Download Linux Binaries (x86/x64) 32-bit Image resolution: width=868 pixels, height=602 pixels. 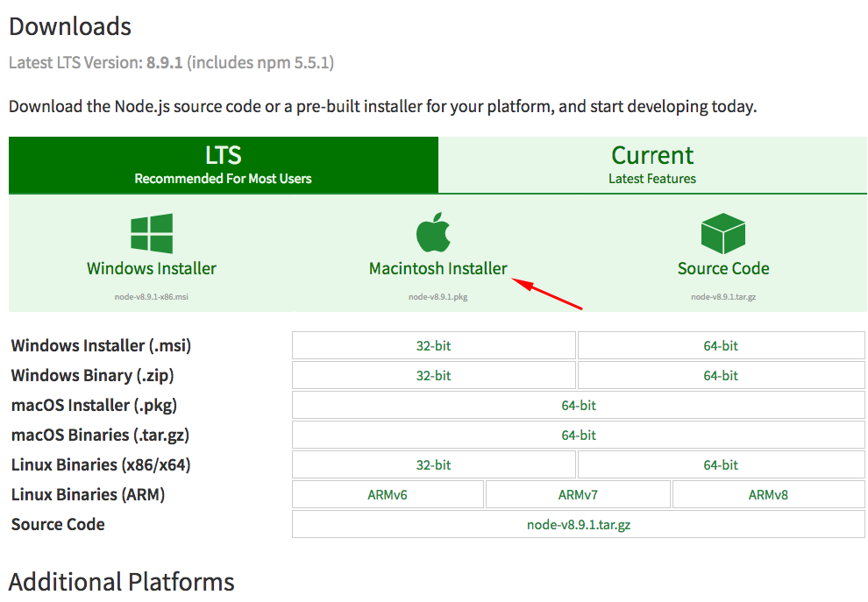(x=434, y=465)
